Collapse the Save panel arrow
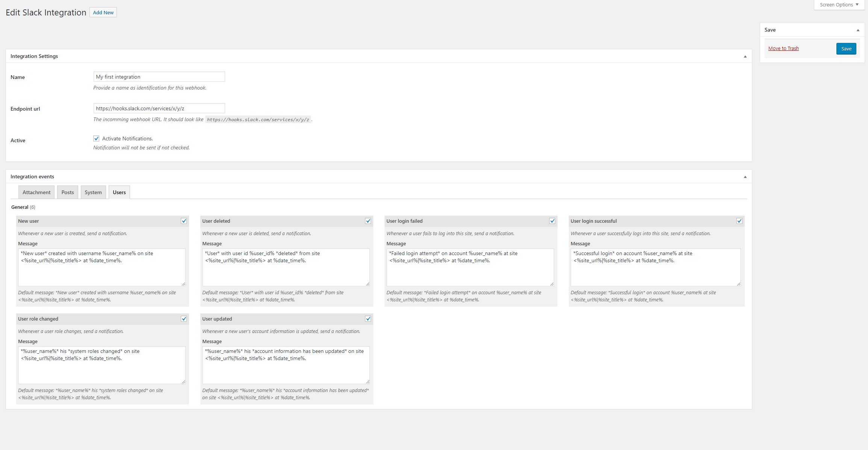Viewport: 868px width, 450px height. (x=858, y=30)
